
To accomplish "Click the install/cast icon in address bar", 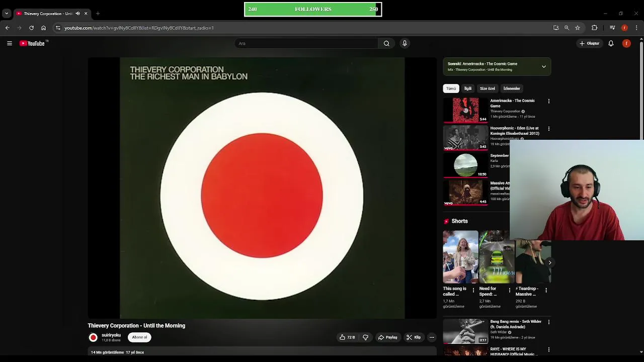I will (x=556, y=28).
